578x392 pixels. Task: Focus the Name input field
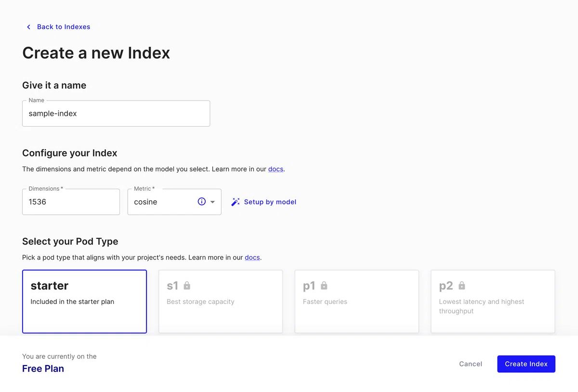pos(116,114)
